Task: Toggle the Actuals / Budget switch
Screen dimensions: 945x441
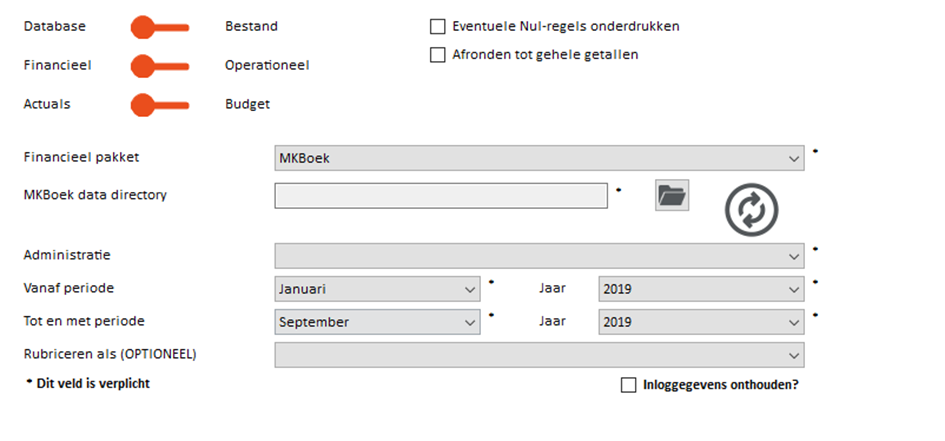Action: tap(160, 105)
